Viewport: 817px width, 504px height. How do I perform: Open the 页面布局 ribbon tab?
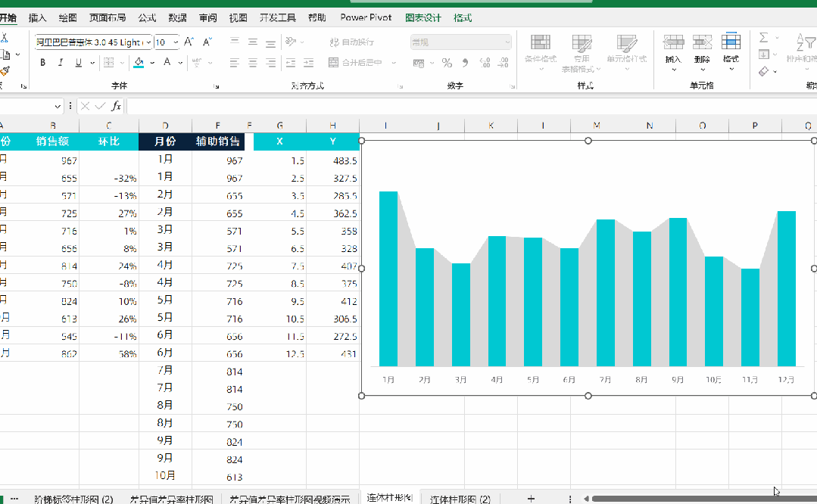[x=108, y=17]
